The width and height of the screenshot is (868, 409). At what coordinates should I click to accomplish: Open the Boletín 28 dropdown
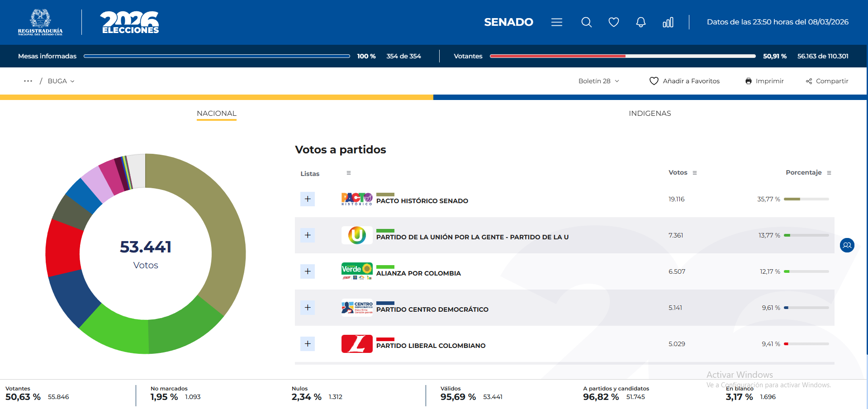(x=598, y=81)
